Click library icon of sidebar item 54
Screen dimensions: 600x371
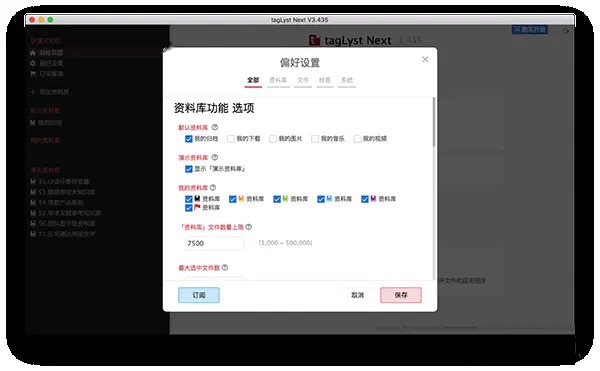33,202
